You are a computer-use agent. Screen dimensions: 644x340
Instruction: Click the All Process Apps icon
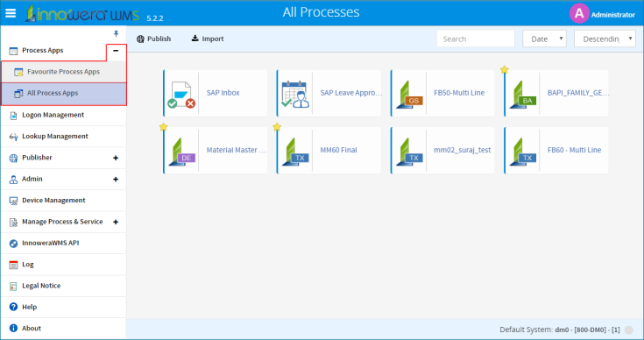[x=18, y=94]
